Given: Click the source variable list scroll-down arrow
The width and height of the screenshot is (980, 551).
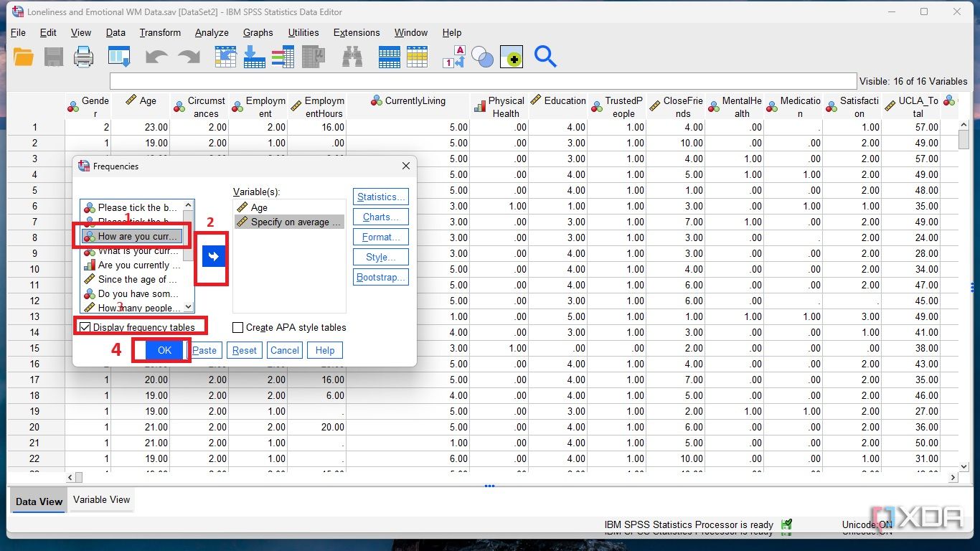Looking at the screenshot, I should pyautogui.click(x=189, y=307).
